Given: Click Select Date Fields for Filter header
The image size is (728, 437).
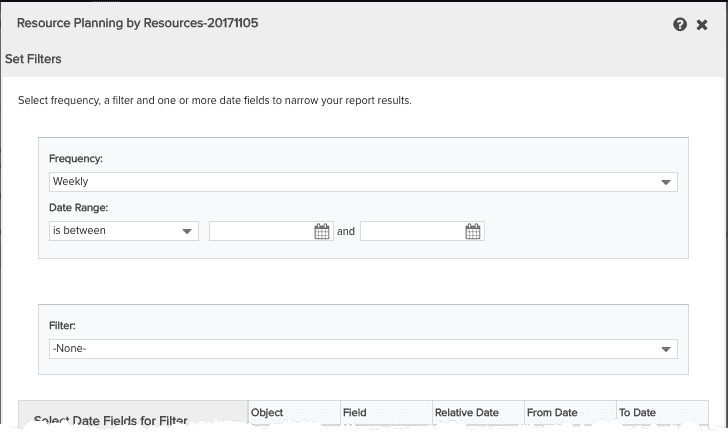Looking at the screenshot, I should point(109,420).
